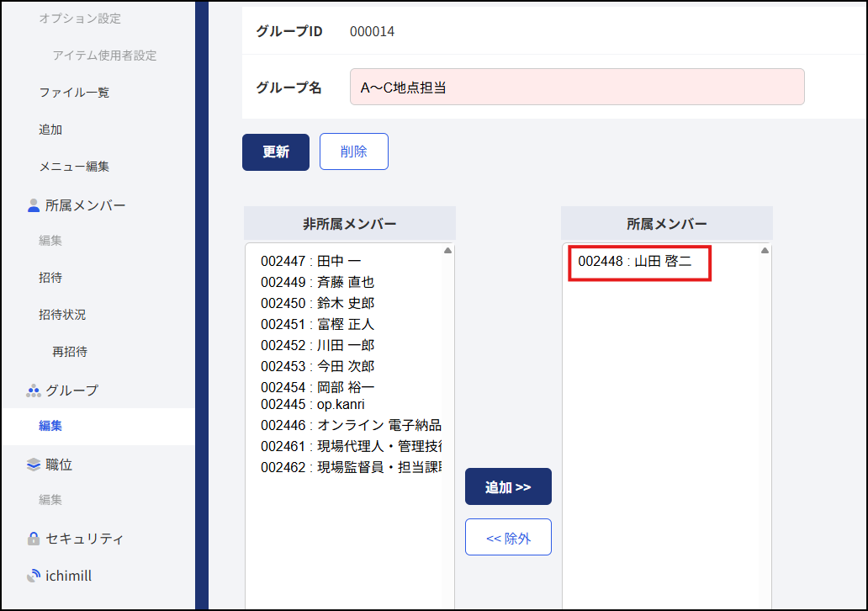Viewport: 868px width, 611px height.
Task: Open アイテム使用者設定 menu item
Action: 104,56
